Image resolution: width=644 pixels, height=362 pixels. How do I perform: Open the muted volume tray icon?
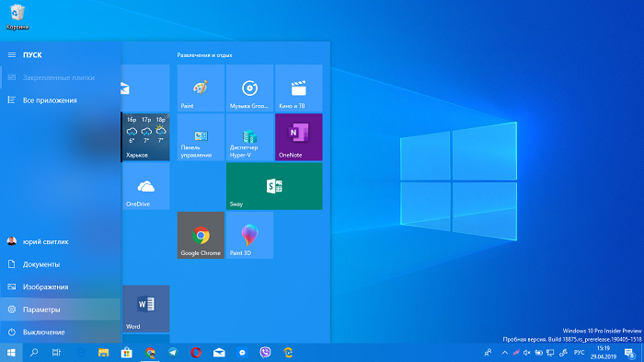(527, 353)
